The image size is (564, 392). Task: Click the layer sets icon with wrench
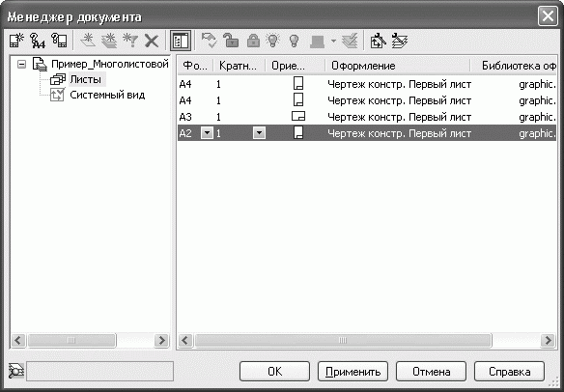coord(399,41)
